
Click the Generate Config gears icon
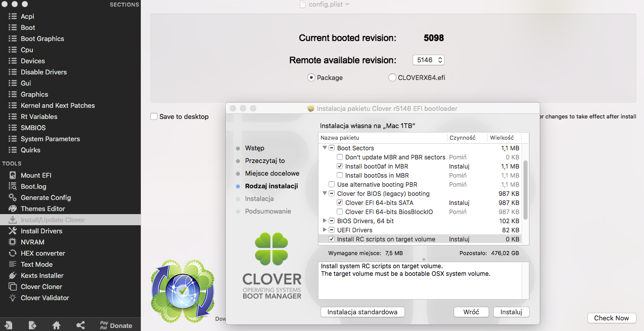click(13, 197)
